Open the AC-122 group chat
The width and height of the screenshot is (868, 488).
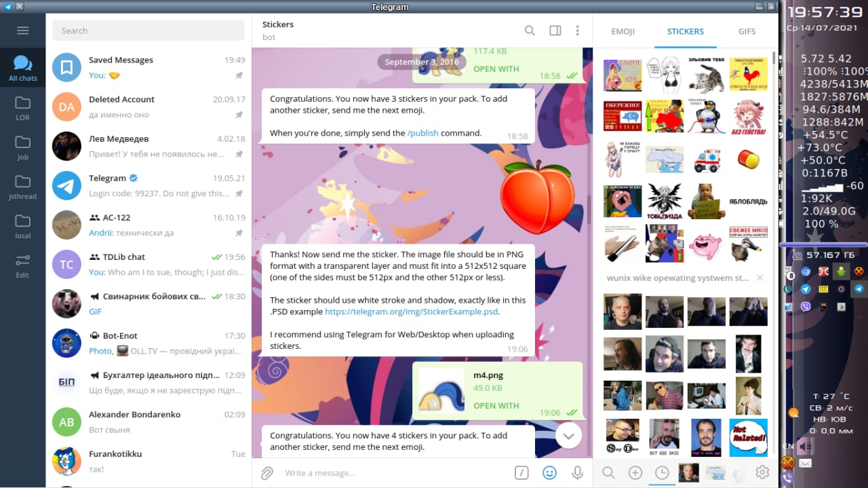pyautogui.click(x=149, y=225)
